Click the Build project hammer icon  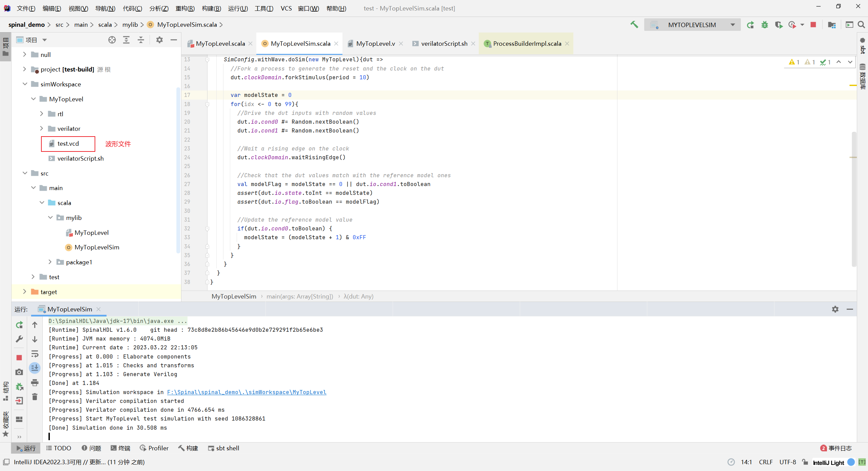click(x=634, y=25)
